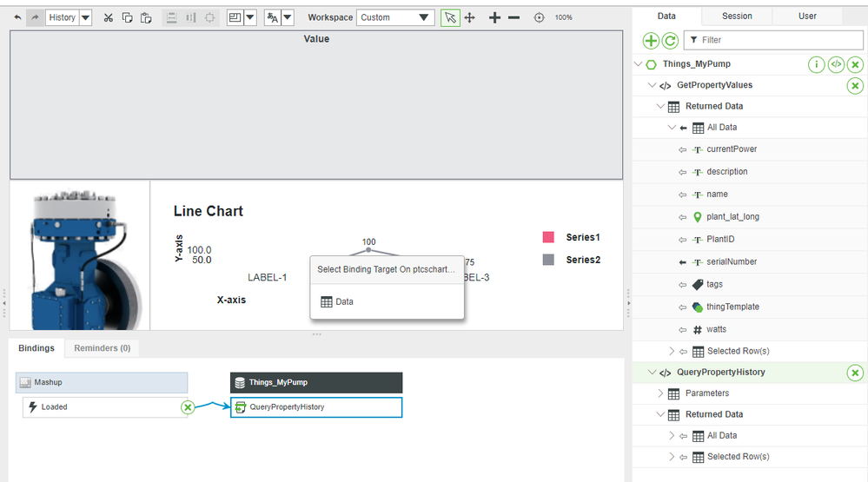Switch to the Session tab

pos(737,16)
